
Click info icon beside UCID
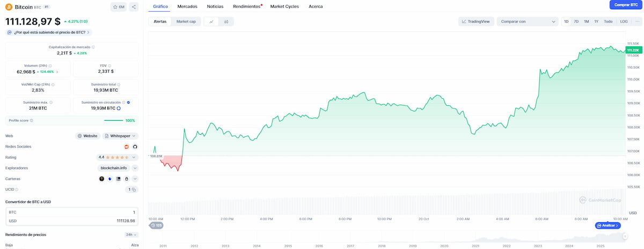click(x=17, y=189)
